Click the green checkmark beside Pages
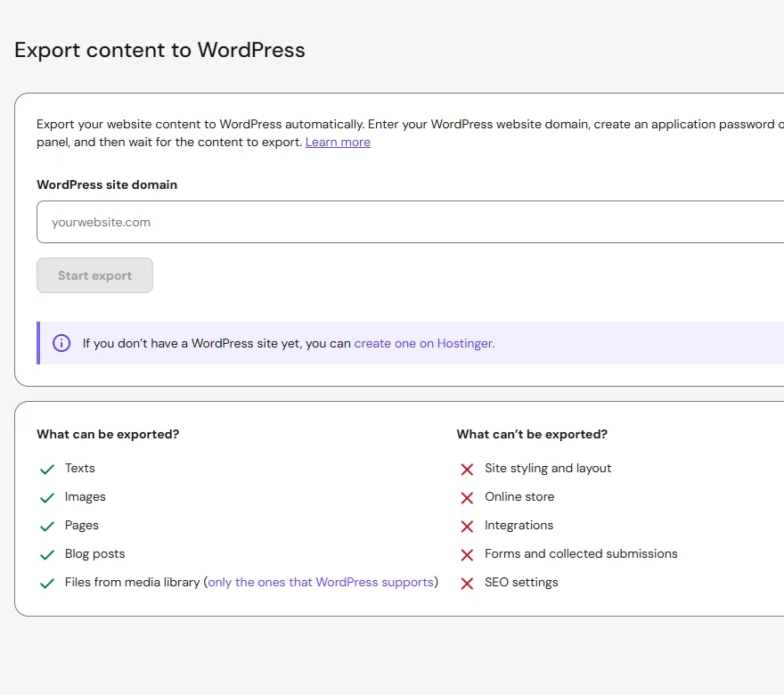The height and width of the screenshot is (695, 784). point(47,526)
